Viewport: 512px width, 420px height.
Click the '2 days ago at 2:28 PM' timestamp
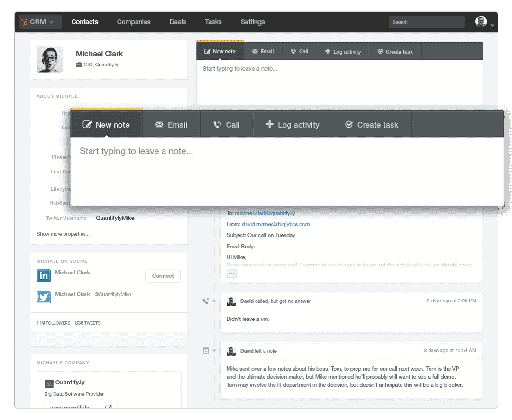pos(451,301)
